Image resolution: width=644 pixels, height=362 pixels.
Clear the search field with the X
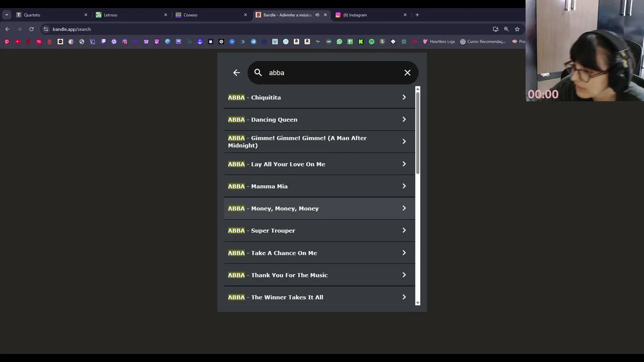pyautogui.click(x=408, y=73)
